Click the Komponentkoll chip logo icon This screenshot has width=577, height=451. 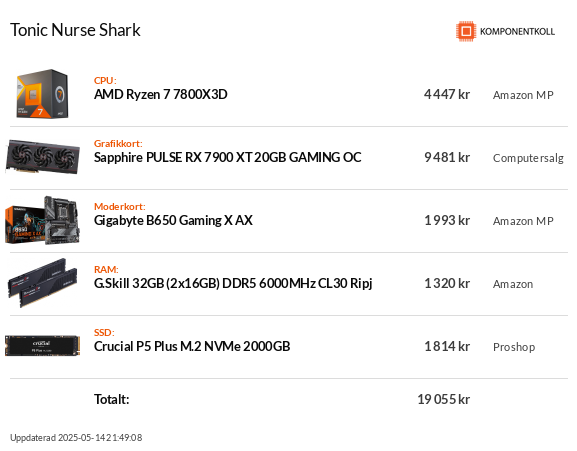466,31
